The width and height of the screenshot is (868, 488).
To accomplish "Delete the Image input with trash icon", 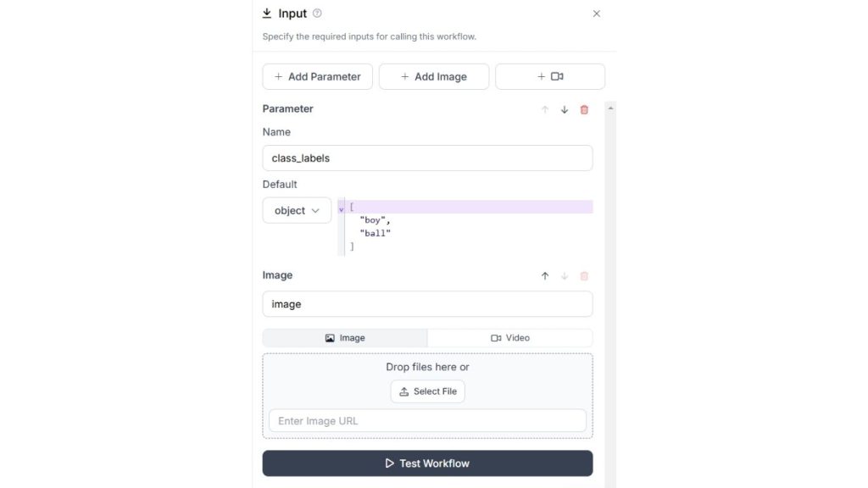I will [x=584, y=276].
